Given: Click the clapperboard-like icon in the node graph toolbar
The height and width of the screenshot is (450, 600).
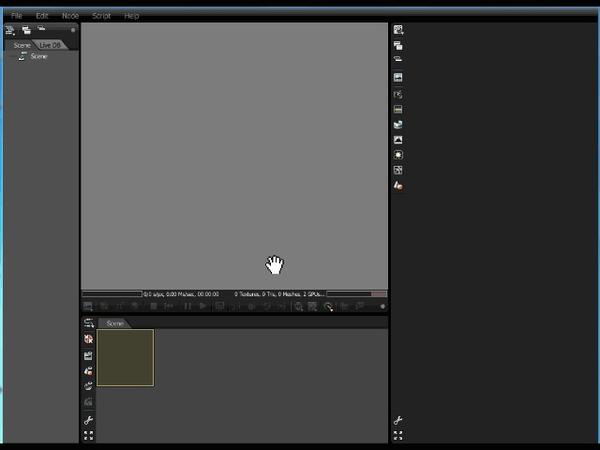Looking at the screenshot, I should pyautogui.click(x=88, y=355).
